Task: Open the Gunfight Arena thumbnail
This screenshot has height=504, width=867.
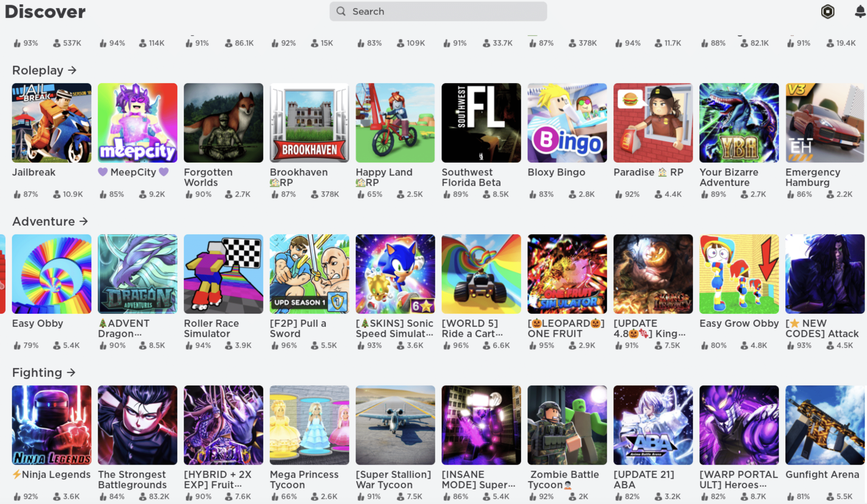Action: coord(825,425)
